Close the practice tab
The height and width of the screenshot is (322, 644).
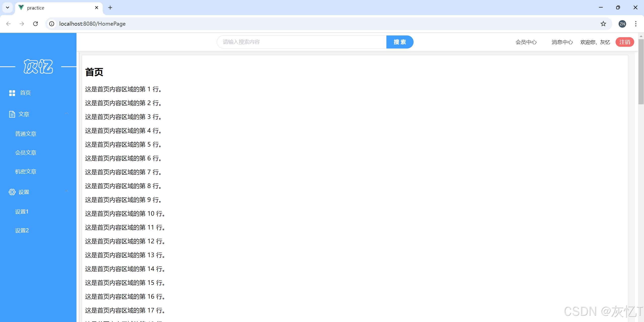coord(97,8)
